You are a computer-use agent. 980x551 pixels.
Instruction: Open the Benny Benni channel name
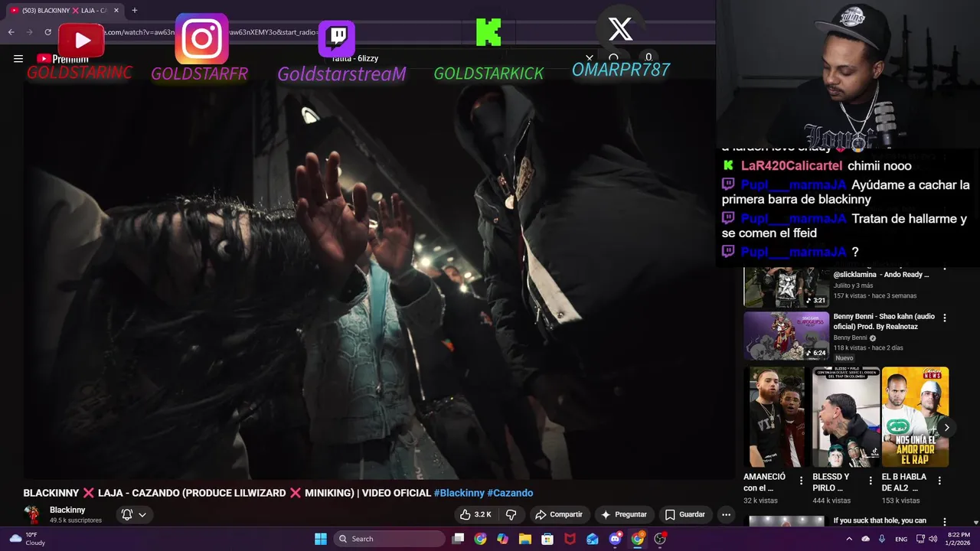click(x=850, y=337)
